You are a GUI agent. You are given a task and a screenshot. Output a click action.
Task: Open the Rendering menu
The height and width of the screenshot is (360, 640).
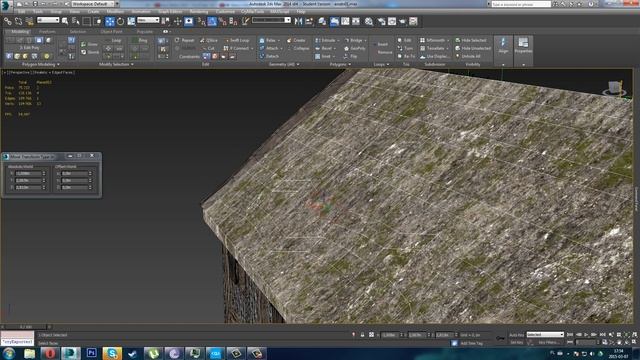(199, 12)
